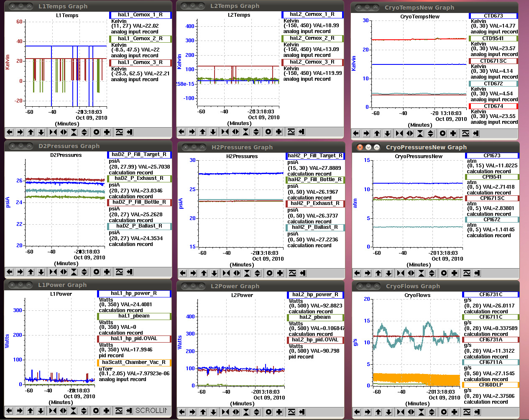Image resolution: width=529 pixels, height=420 pixels.
Task: Click the horizontal diamond zoom icon in CryoFlows Graph
Action: click(x=411, y=412)
